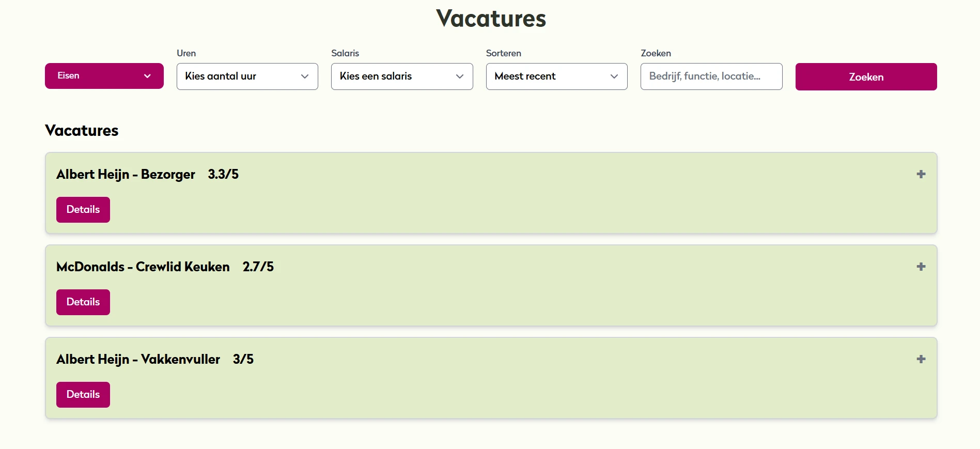Expand the Albert Heijn Vakkenvuller vacancy via plus icon
Image resolution: width=980 pixels, height=449 pixels.
(921, 359)
